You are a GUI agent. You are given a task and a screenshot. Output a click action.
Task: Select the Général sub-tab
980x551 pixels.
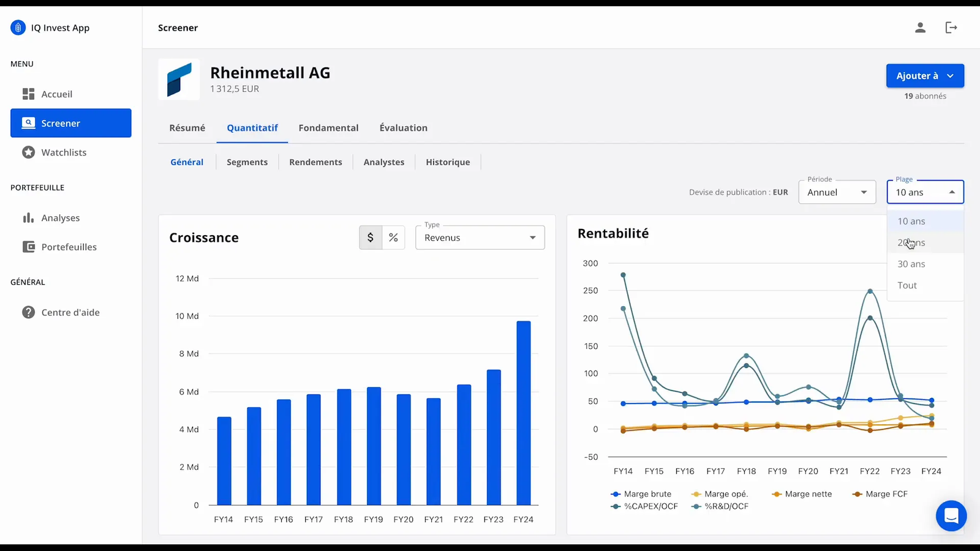pos(187,162)
